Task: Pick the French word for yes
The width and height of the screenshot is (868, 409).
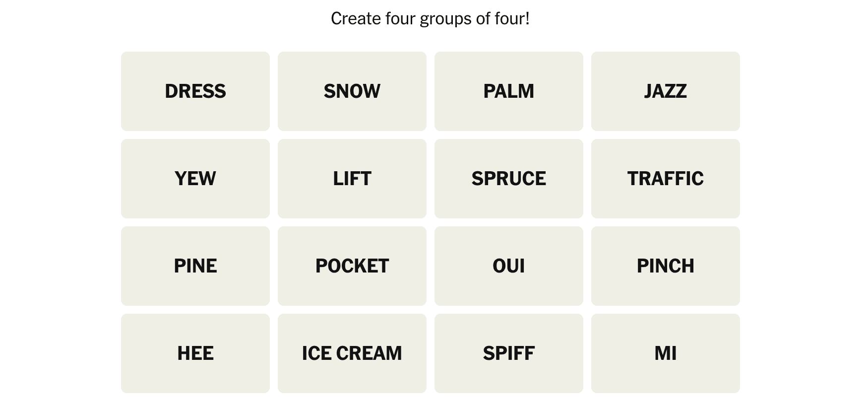Action: point(509,266)
